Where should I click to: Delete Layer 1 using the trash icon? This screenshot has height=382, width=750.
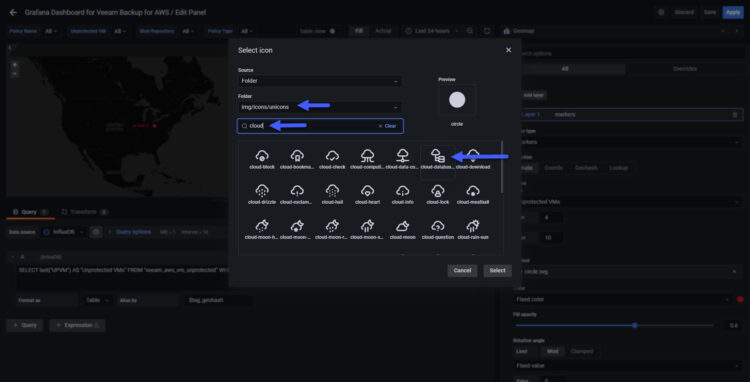coord(735,115)
